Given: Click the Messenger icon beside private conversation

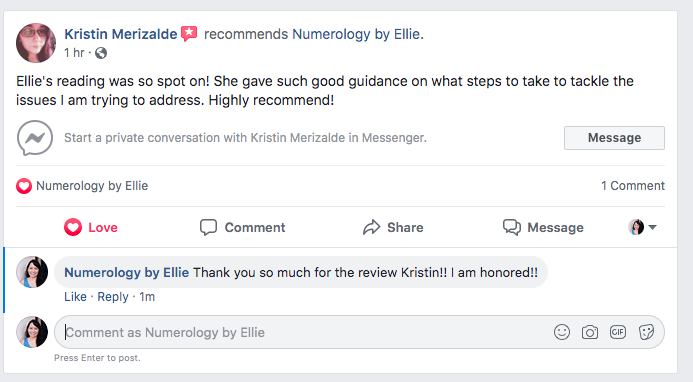Looking at the screenshot, I should click(x=35, y=138).
